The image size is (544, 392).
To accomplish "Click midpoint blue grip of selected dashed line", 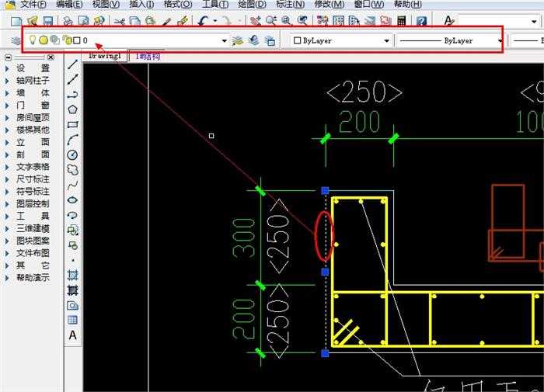I will [325, 272].
